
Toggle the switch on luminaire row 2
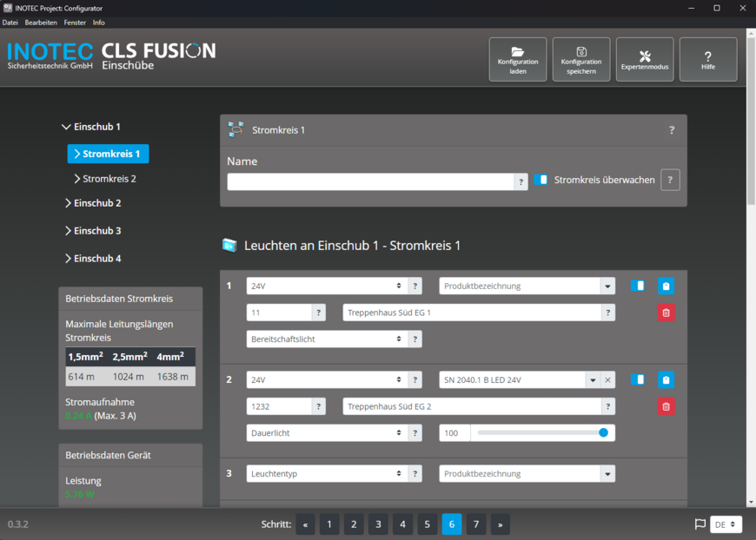coord(638,379)
